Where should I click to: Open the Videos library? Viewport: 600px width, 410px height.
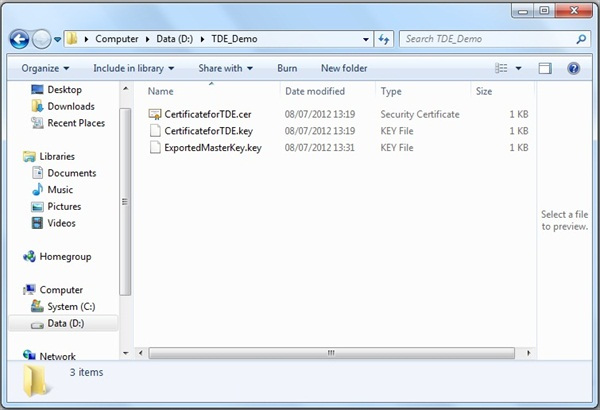61,223
